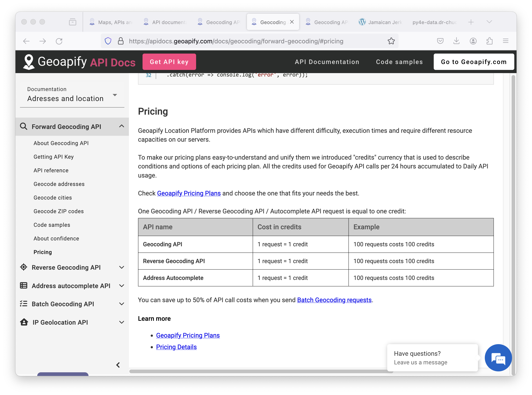Click the Go to Geoapify.com button
The width and height of the screenshot is (532, 395).
[x=474, y=62]
